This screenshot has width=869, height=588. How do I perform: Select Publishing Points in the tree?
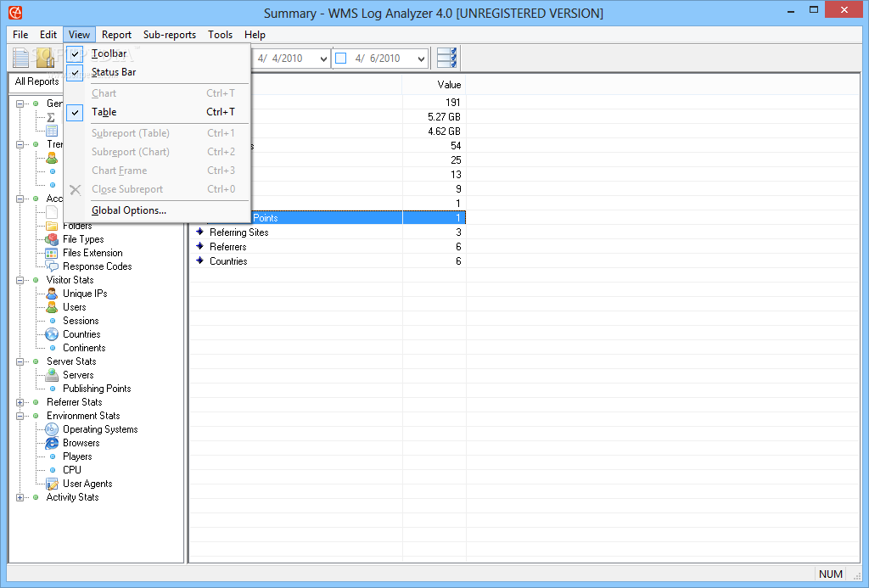pyautogui.click(x=97, y=389)
